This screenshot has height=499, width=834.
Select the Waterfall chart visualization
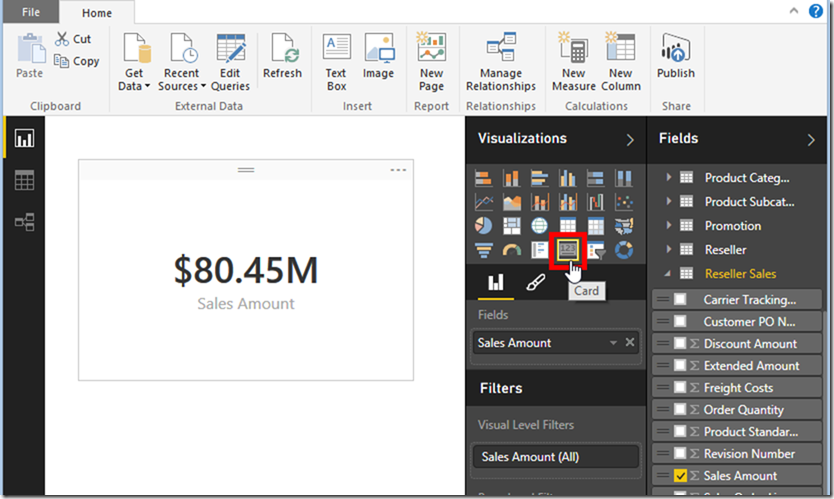(x=596, y=202)
